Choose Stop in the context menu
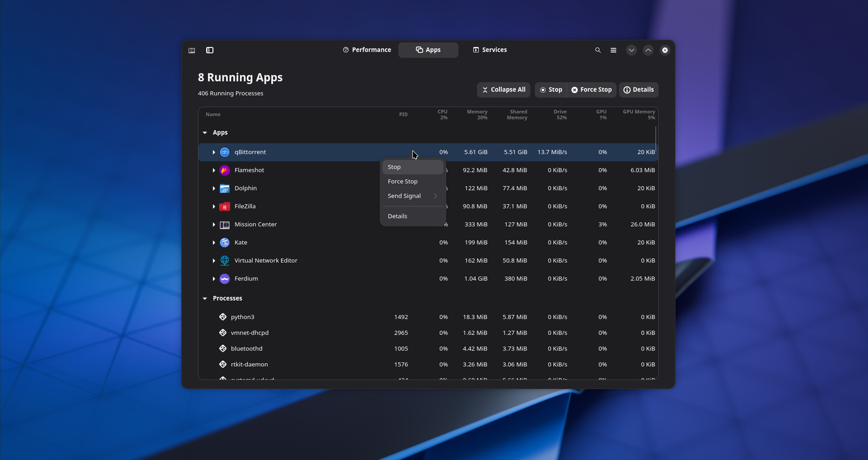Screen dimensions: 868x460 413,167
